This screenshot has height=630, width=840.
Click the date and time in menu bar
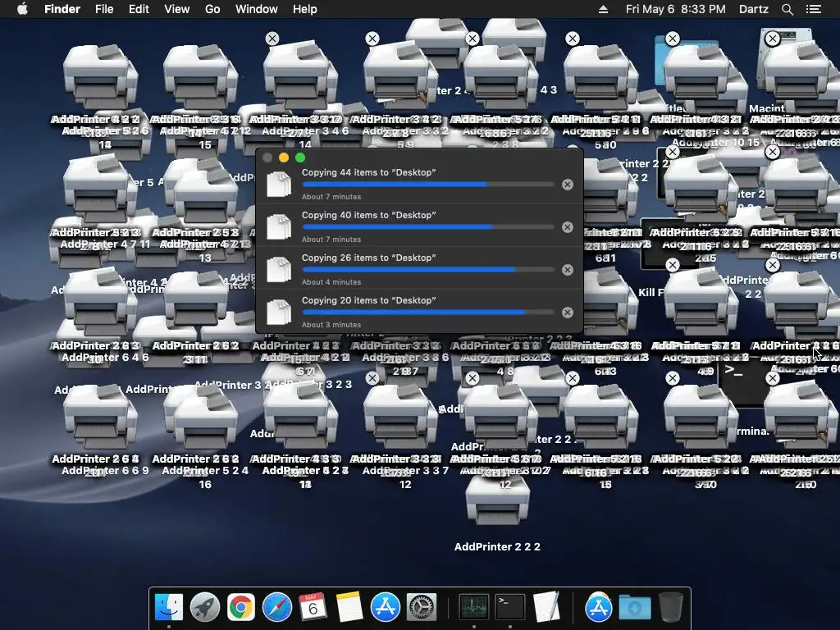[x=676, y=9]
